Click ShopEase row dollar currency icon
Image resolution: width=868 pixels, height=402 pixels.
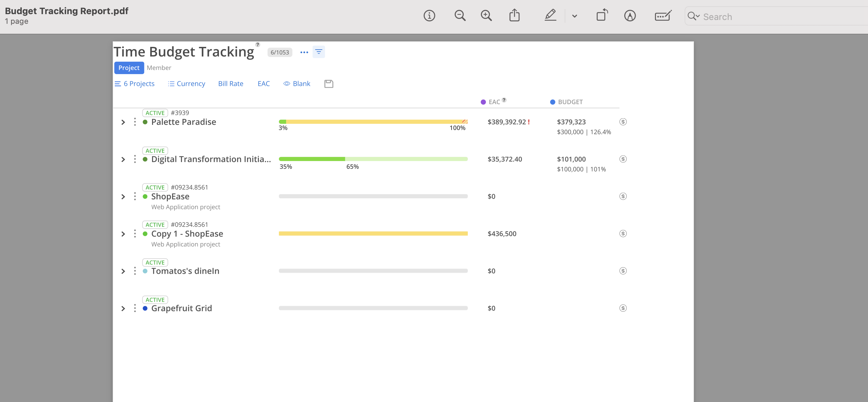[623, 196]
